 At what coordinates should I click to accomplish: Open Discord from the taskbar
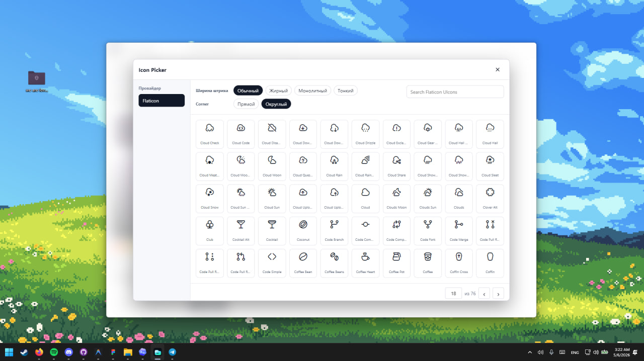pyautogui.click(x=69, y=352)
